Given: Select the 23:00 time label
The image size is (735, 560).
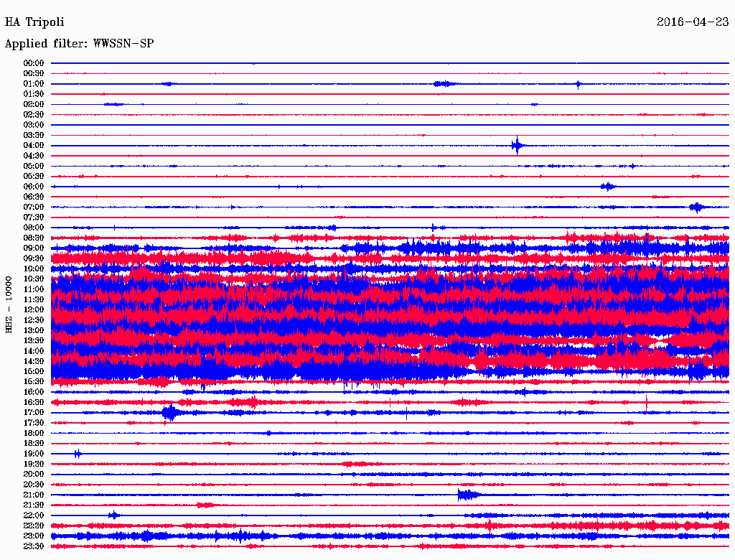Looking at the screenshot, I should tap(34, 536).
